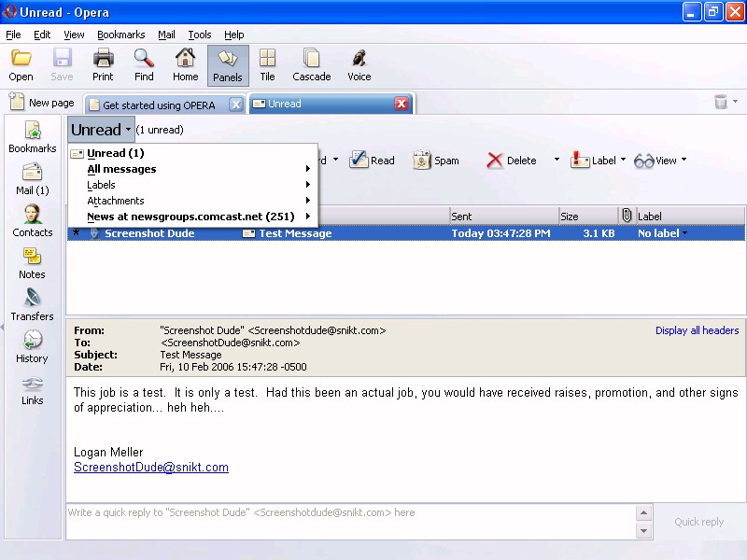Viewport: 747px width, 560px height.
Task: Open the Contacts panel
Action: [33, 221]
